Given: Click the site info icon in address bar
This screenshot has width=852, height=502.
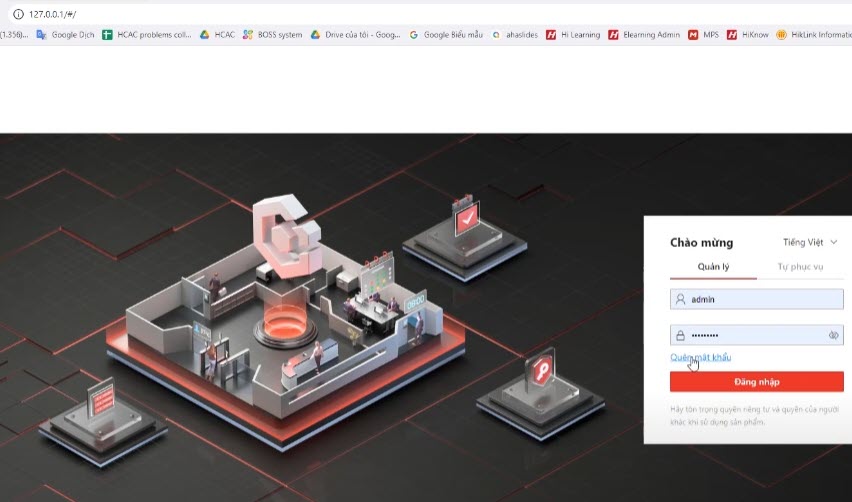Looking at the screenshot, I should click(x=18, y=13).
